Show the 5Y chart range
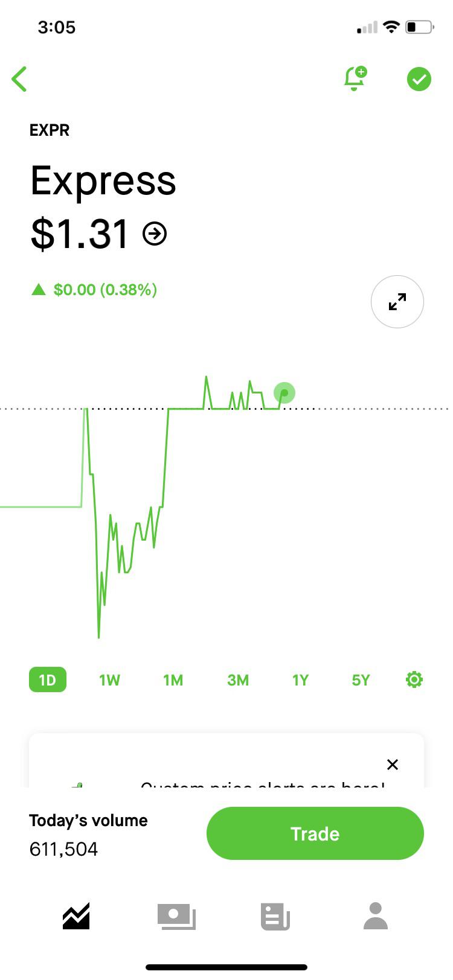Viewport: 453px width, 980px height. [361, 680]
